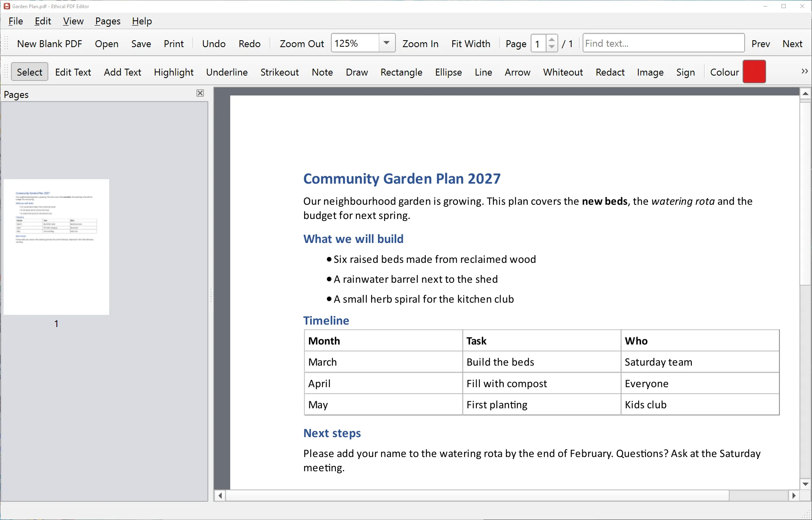Undo the last action
812x520 pixels.
click(x=214, y=43)
